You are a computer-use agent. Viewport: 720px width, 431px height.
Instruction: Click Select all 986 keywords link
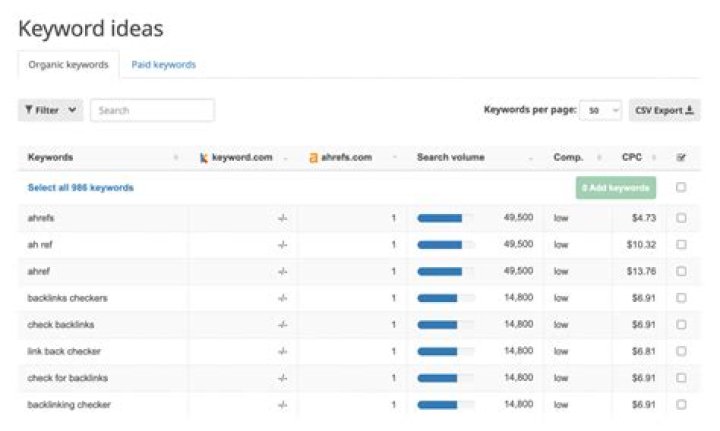(80, 188)
